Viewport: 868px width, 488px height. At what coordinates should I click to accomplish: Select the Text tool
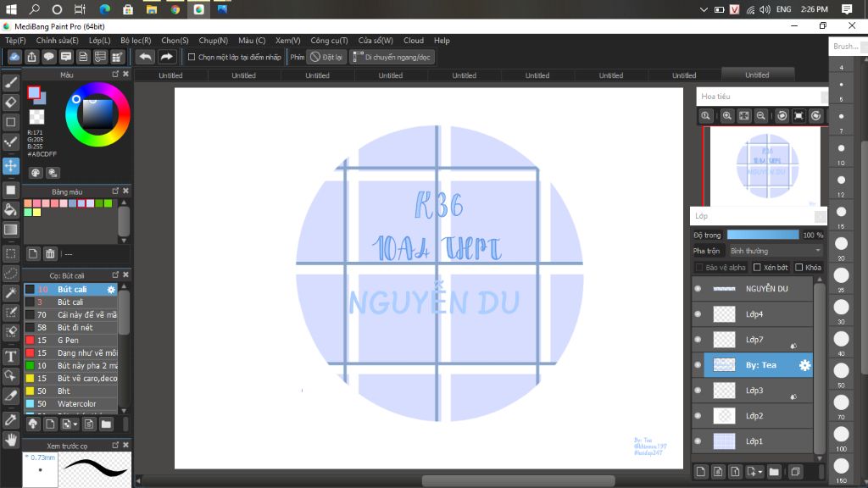(10, 357)
